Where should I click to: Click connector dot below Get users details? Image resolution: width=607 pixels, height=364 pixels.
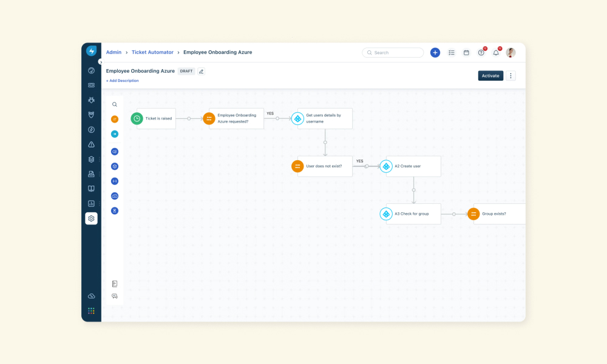click(x=325, y=143)
